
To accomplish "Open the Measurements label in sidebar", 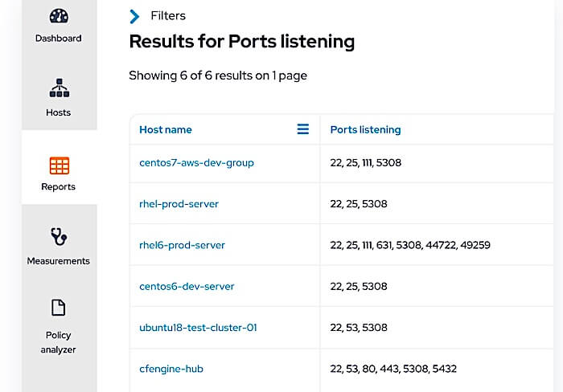I will coord(58,261).
